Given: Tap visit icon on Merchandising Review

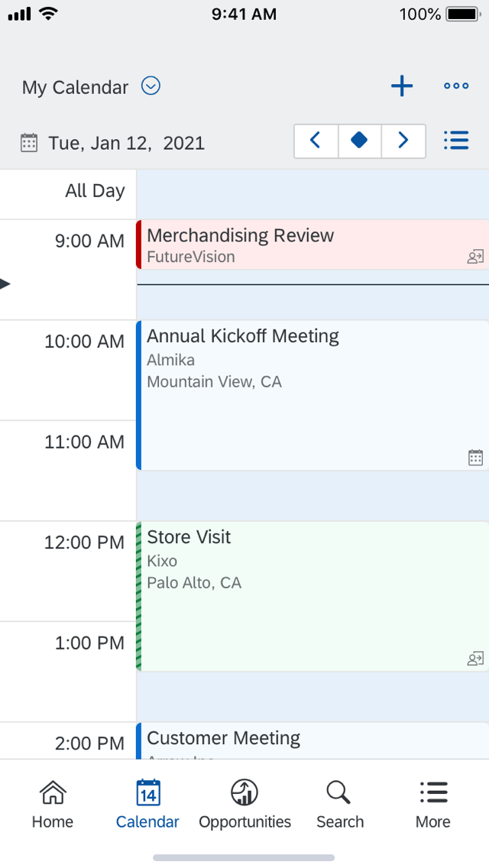Looking at the screenshot, I should click(x=475, y=257).
